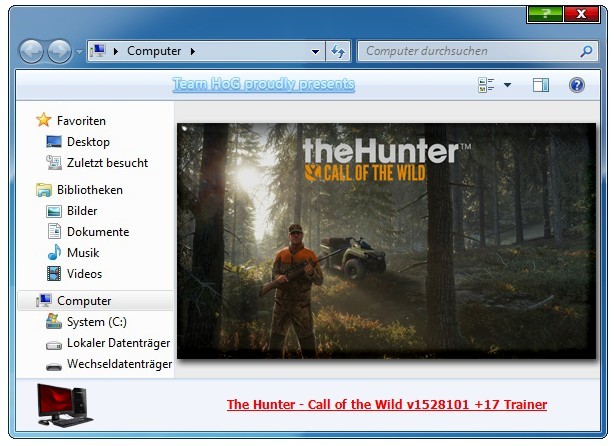Image resolution: width=614 pixels, height=446 pixels.
Task: Click the Zuletzt besucht icon
Action: [54, 163]
